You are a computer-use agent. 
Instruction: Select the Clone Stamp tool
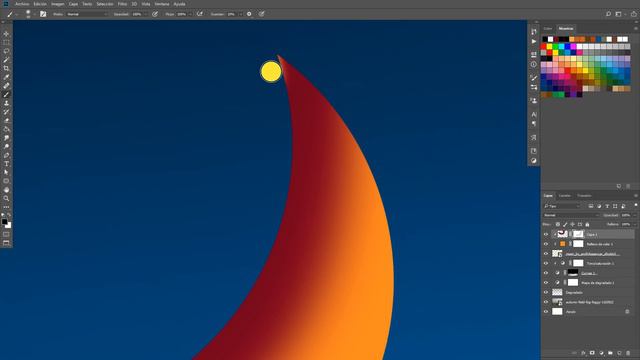pyautogui.click(x=6, y=103)
